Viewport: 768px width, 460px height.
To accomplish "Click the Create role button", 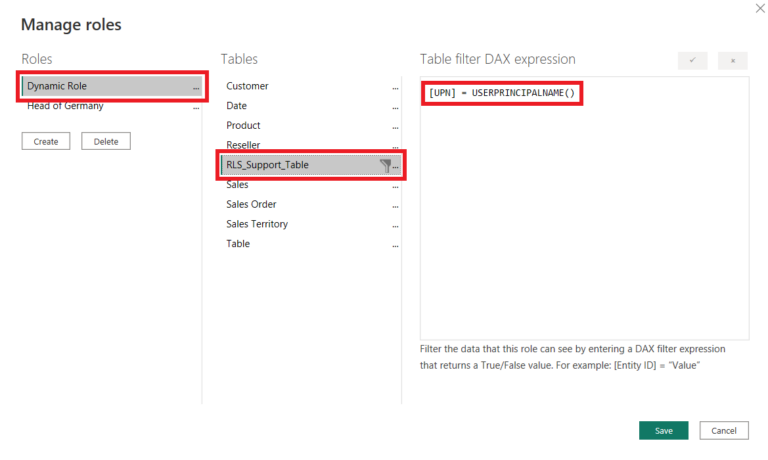I will coord(46,141).
